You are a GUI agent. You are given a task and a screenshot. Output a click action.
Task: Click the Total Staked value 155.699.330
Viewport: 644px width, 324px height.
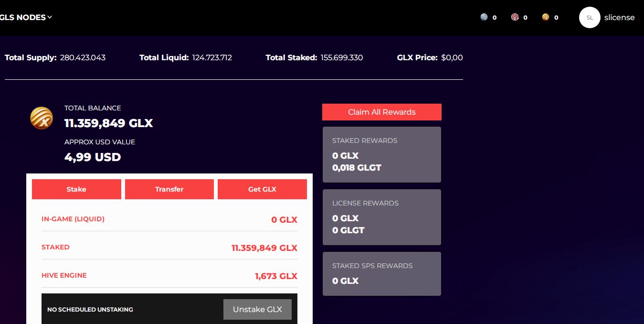[342, 58]
